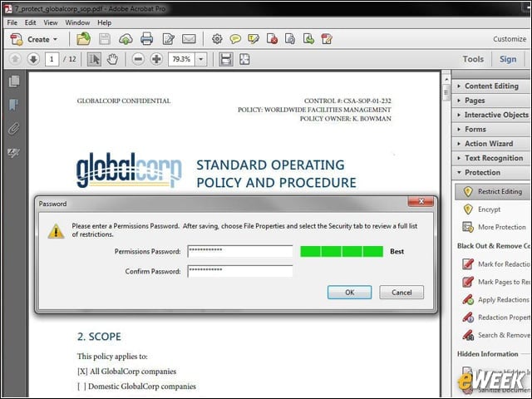Open the Page Thumbnails panel icon

tap(14, 81)
